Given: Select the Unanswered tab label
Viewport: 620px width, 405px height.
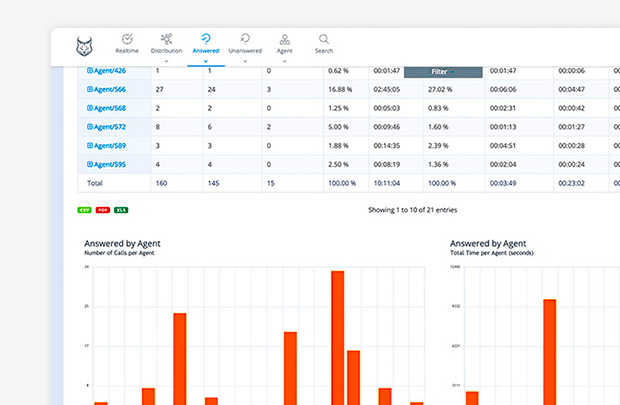Looking at the screenshot, I should click(x=245, y=51).
